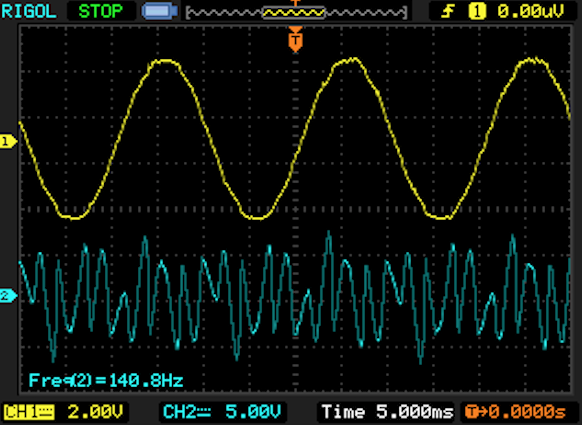Click the CH2 5.00V vertical scale value

pyautogui.click(x=253, y=412)
